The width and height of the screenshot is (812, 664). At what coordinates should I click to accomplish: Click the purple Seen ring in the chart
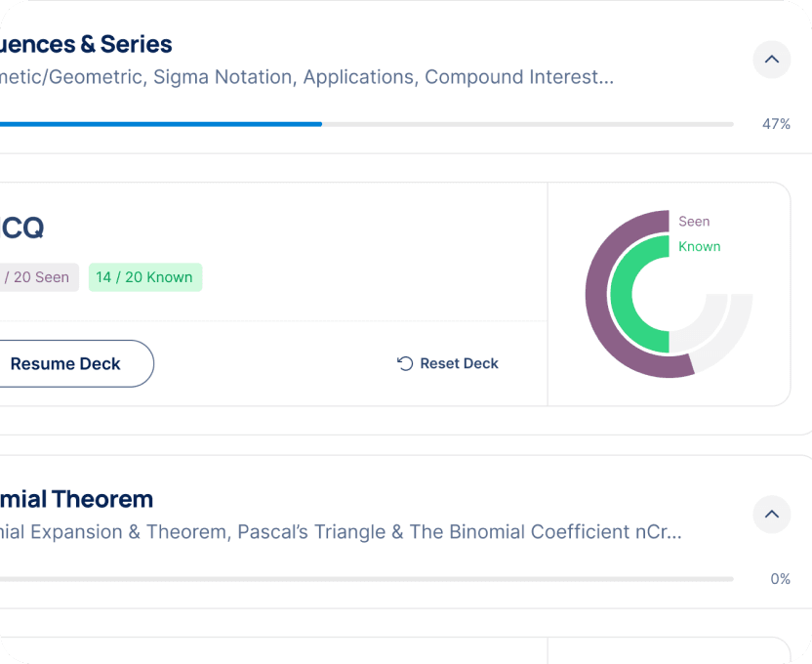click(x=597, y=293)
